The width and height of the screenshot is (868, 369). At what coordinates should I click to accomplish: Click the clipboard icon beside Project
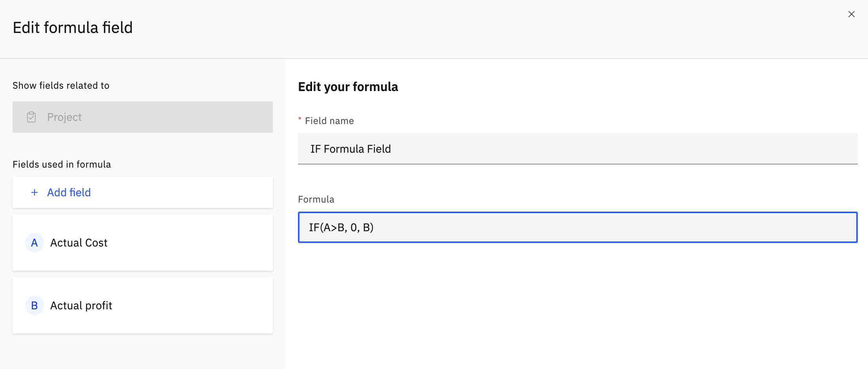tap(31, 117)
